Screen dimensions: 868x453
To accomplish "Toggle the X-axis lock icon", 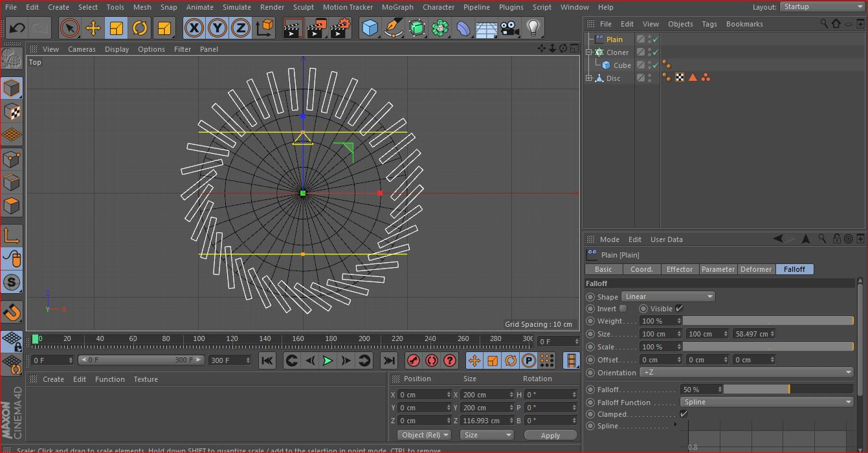I will point(194,28).
